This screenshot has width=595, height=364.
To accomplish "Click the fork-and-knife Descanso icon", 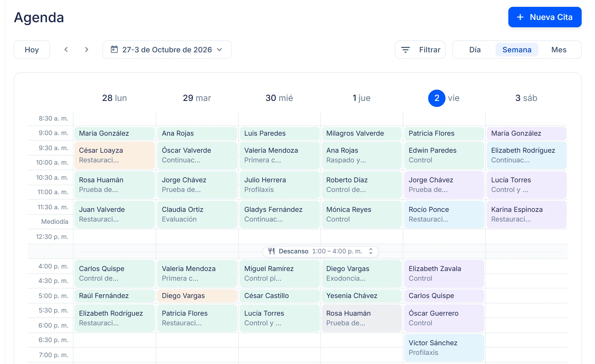I will coord(272,251).
